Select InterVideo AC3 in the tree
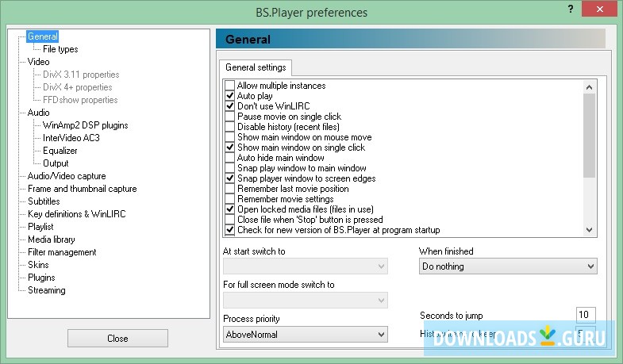Image resolution: width=623 pixels, height=364 pixels. (71, 138)
